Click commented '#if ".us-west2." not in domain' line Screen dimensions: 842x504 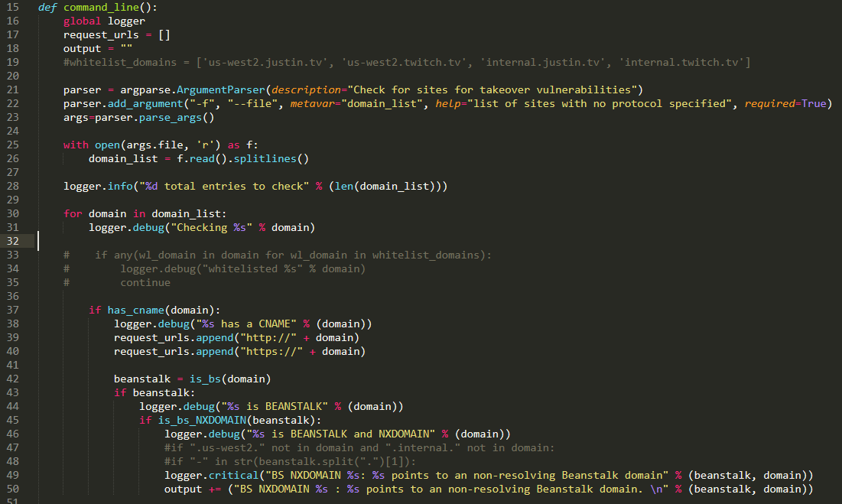359,447
